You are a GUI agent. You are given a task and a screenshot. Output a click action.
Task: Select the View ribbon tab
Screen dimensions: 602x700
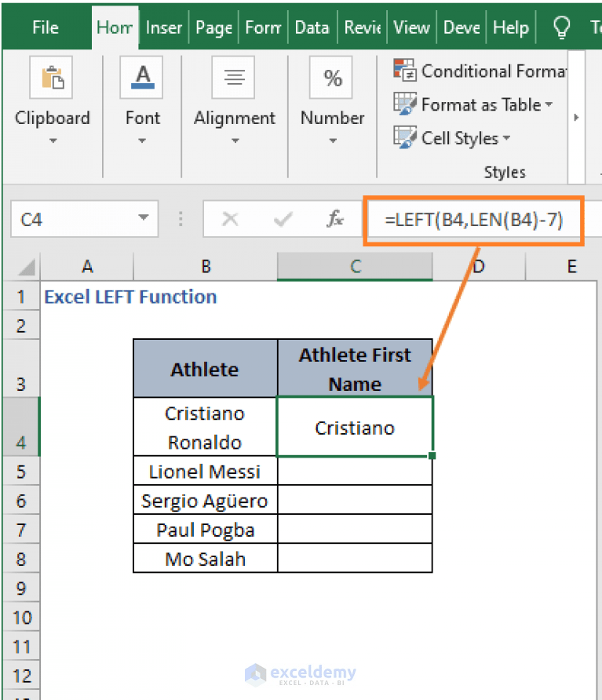[411, 27]
